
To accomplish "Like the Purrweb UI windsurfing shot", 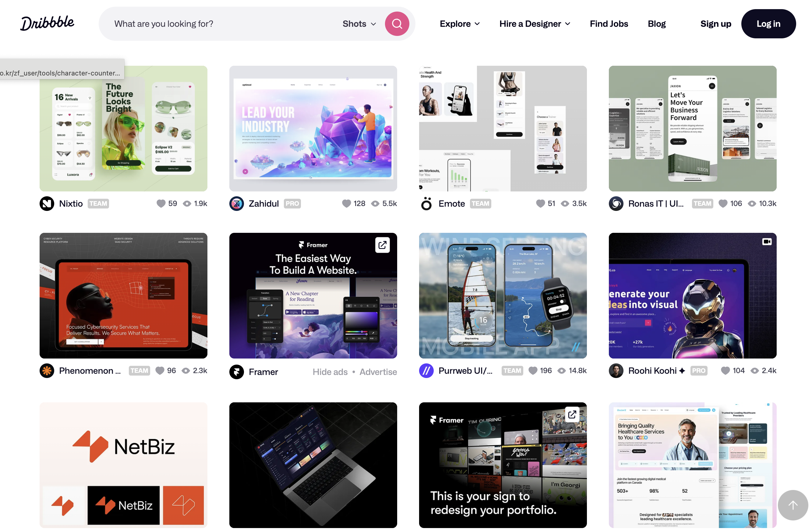I will (x=533, y=370).
